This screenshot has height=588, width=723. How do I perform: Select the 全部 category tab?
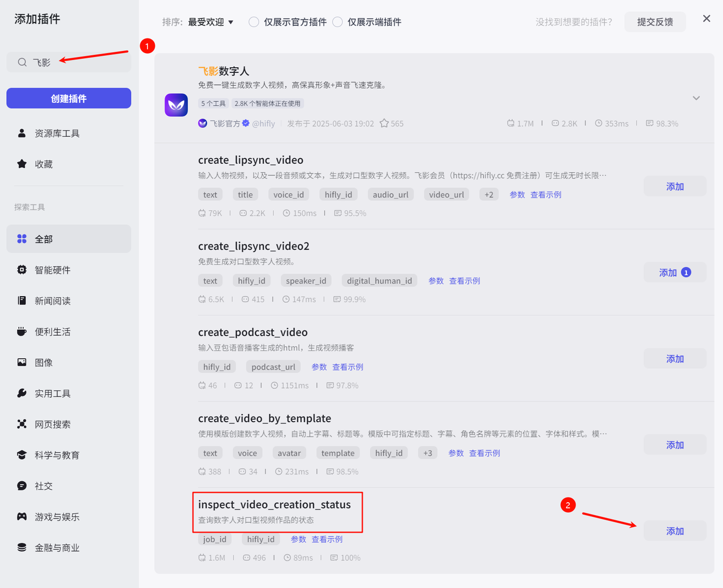[68, 239]
